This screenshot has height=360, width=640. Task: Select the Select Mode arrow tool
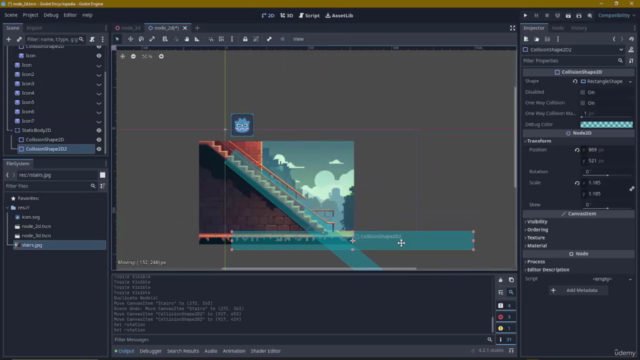point(117,39)
